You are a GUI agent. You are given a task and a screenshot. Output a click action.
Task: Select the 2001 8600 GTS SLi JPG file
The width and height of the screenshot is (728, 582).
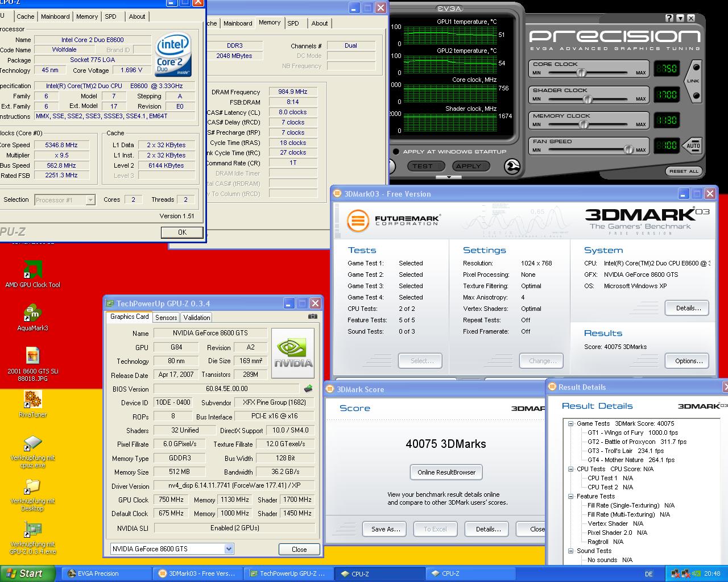(32, 364)
